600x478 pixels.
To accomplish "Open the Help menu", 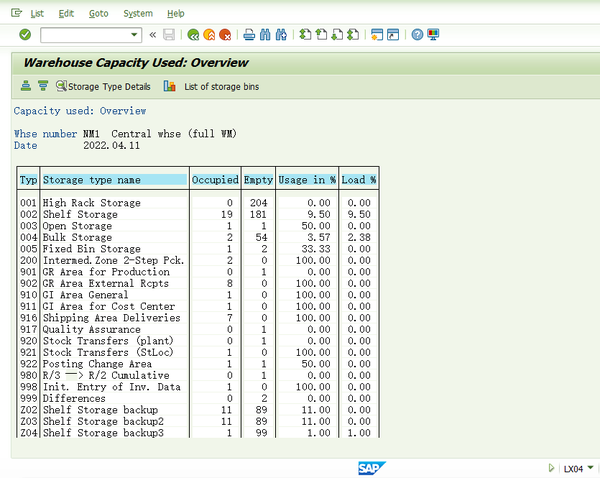I will click(x=176, y=13).
